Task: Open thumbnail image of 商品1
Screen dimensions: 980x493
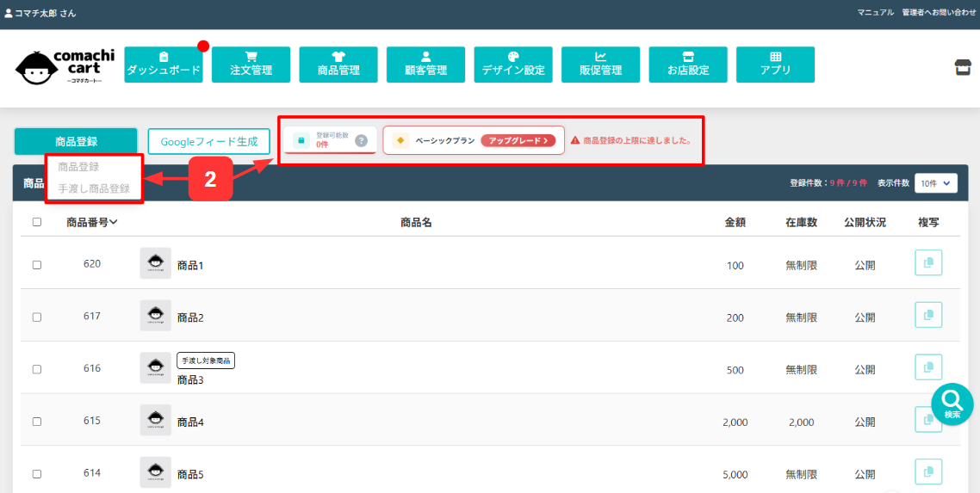Action: click(x=155, y=263)
